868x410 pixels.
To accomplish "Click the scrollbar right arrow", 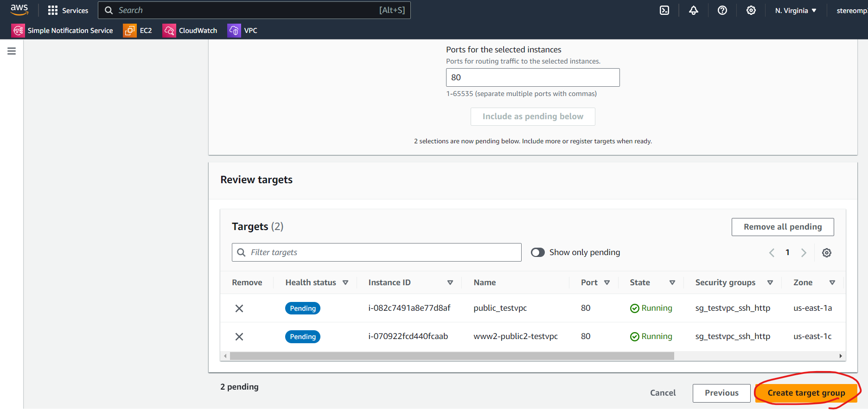I will click(x=840, y=356).
